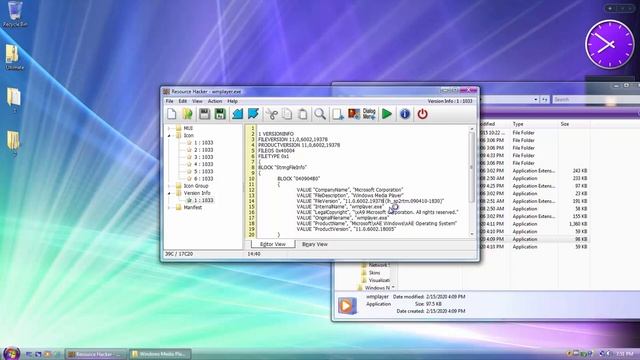Image resolution: width=640 pixels, height=360 pixels.
Task: Expand the MUI tree node
Action: click(169, 128)
